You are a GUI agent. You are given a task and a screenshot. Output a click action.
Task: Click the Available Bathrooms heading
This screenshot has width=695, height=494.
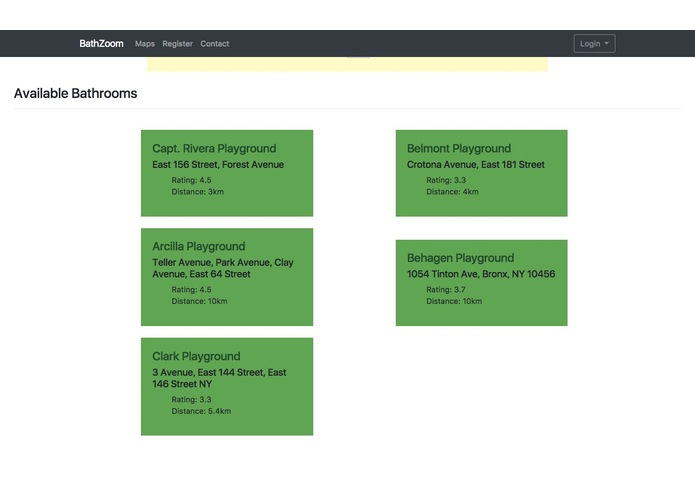tap(75, 93)
